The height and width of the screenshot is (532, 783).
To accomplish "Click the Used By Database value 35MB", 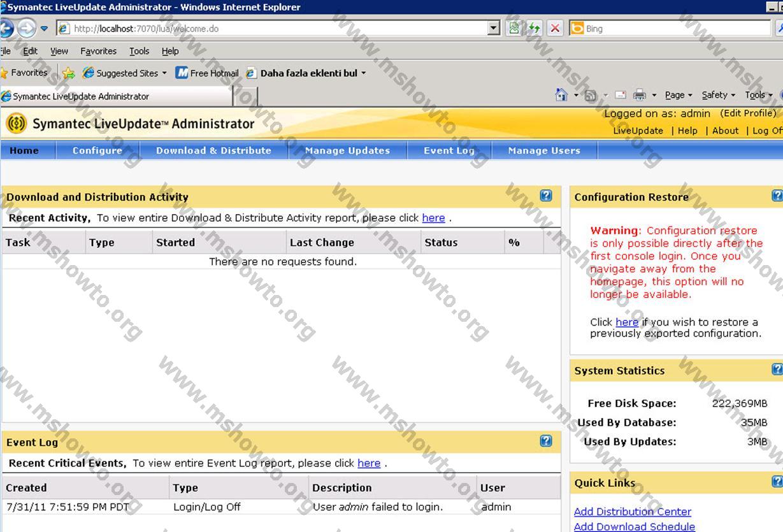I will pos(754,422).
